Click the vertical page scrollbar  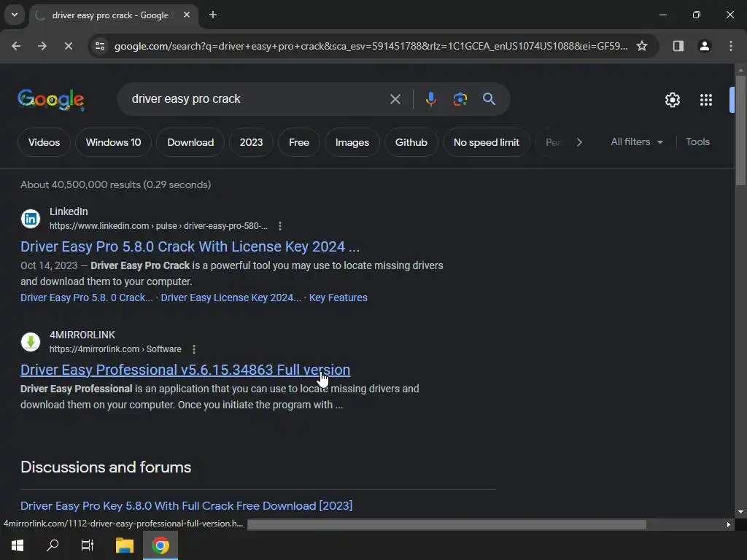coord(740,130)
